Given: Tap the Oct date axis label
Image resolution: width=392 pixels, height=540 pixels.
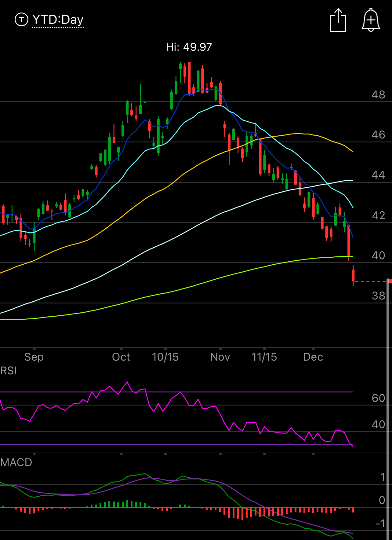Looking at the screenshot, I should (x=121, y=357).
